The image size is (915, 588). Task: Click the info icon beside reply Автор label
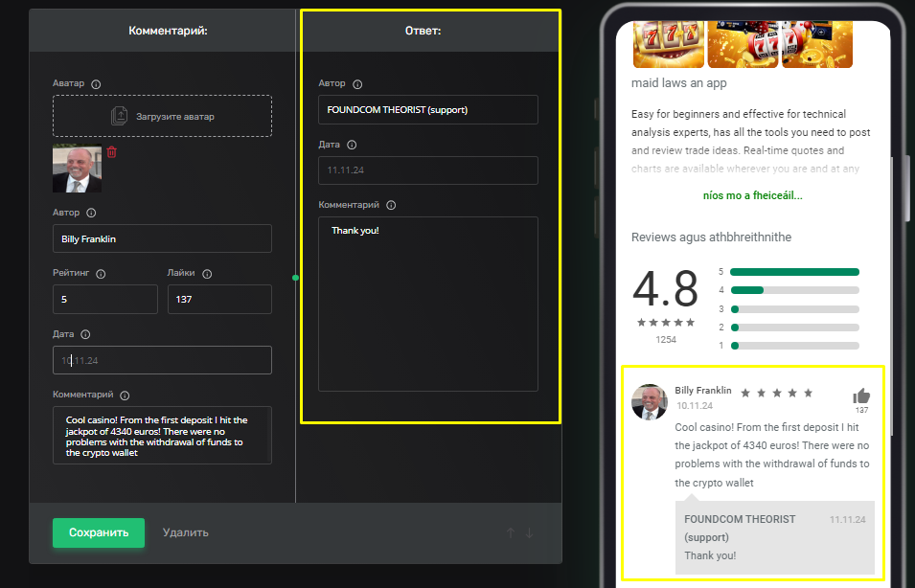357,84
